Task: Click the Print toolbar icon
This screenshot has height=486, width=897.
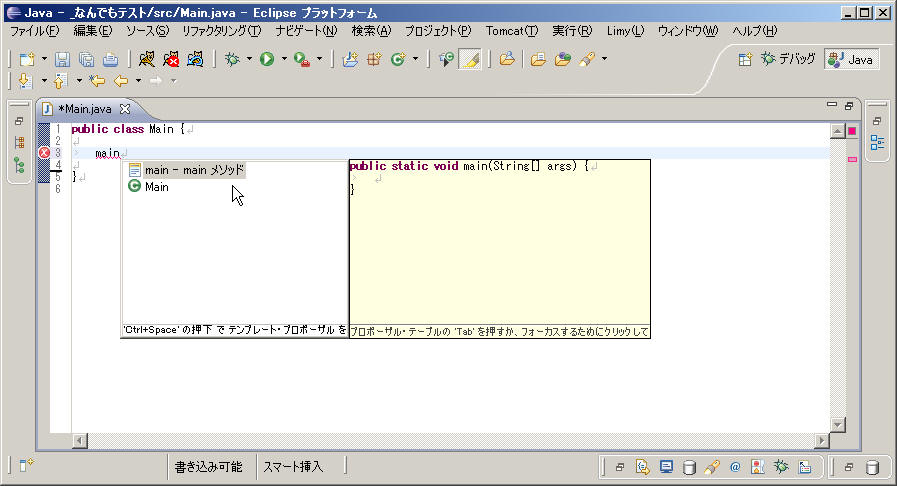Action: (x=110, y=59)
